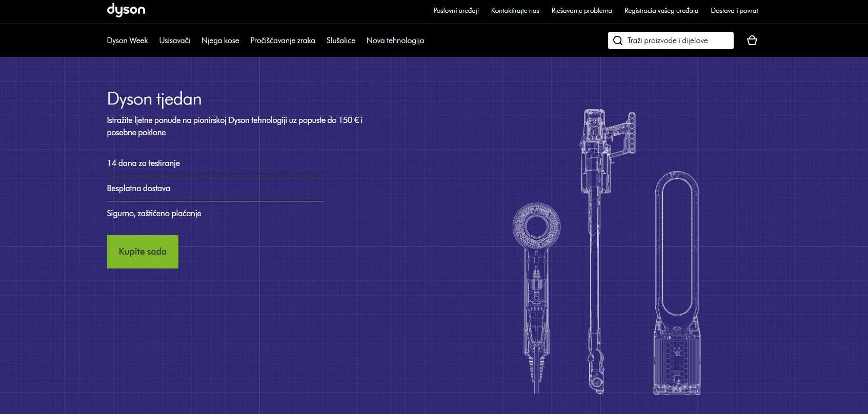Click the search magnifier icon
868x414 pixels.
(618, 40)
